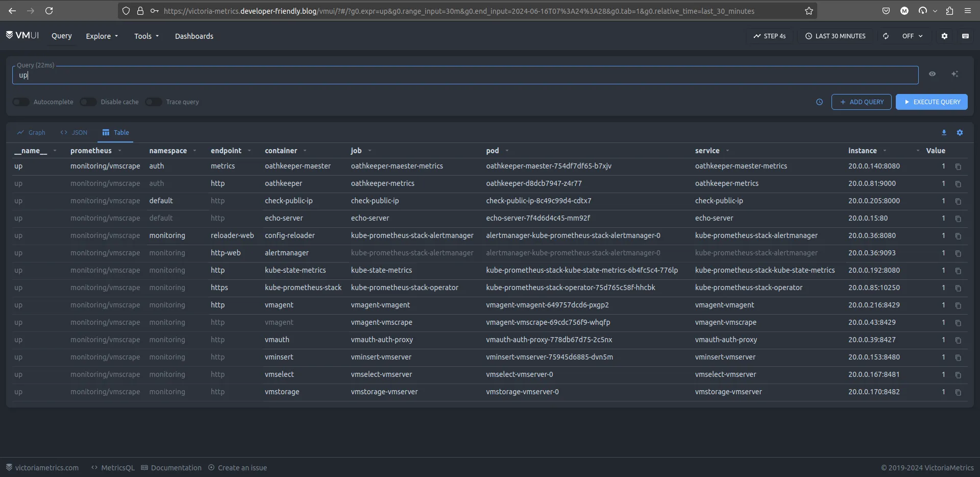Switch to the JSON tab
980x477 pixels.
(x=74, y=133)
